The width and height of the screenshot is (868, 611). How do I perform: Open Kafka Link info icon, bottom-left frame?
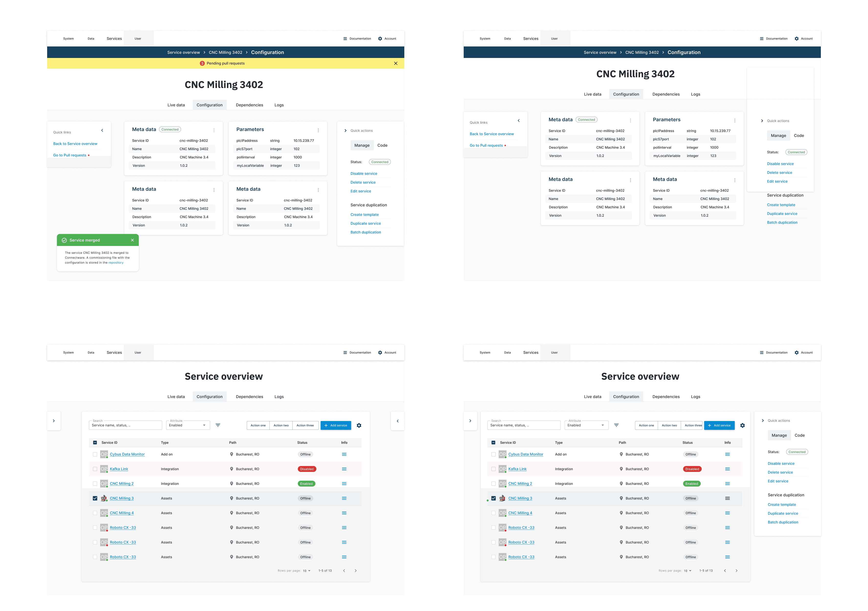(x=344, y=469)
